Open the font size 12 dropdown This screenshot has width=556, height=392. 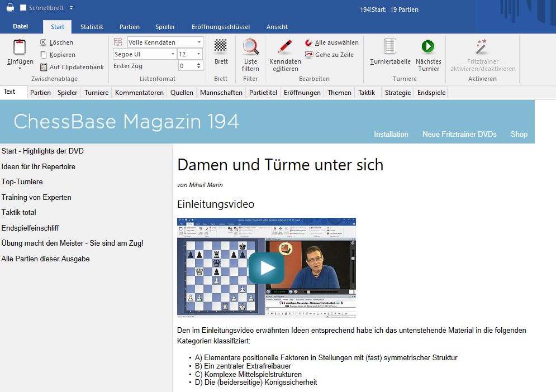click(x=198, y=54)
